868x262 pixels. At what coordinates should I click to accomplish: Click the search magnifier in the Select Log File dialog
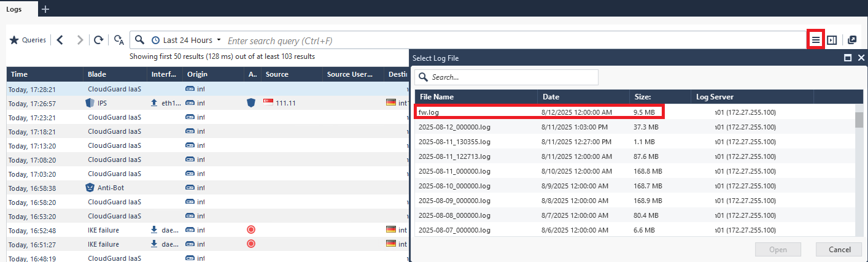coord(423,77)
